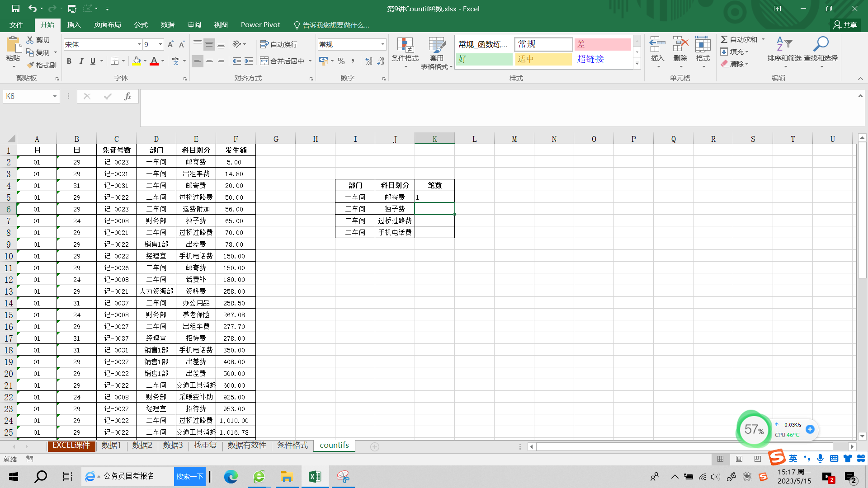
Task: Expand the font name dropdown
Action: [139, 44]
